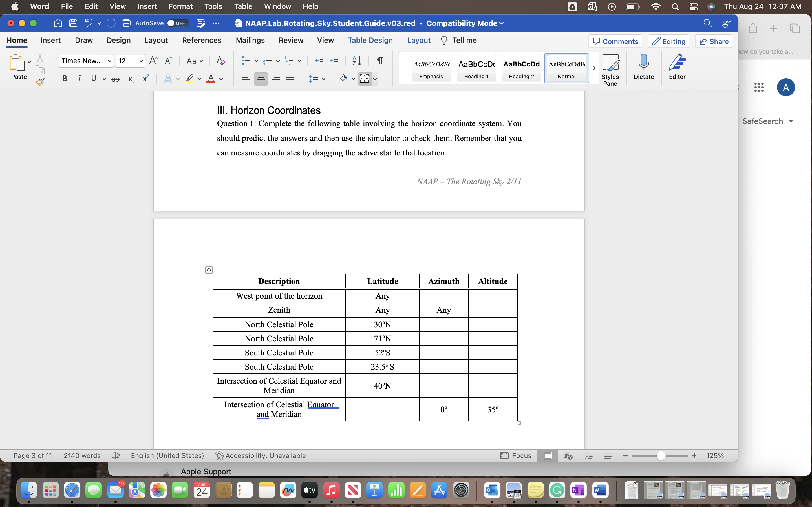Click the Comments button

coord(615,41)
